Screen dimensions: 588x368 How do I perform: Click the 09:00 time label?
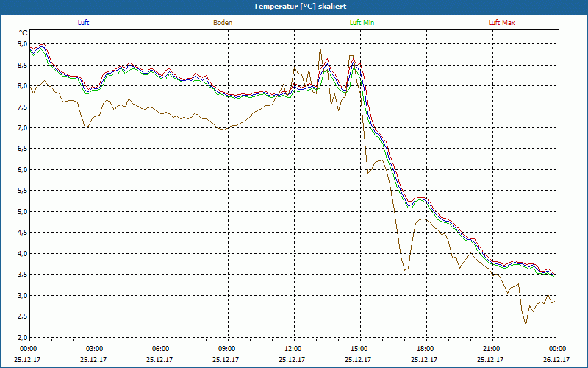(x=227, y=349)
